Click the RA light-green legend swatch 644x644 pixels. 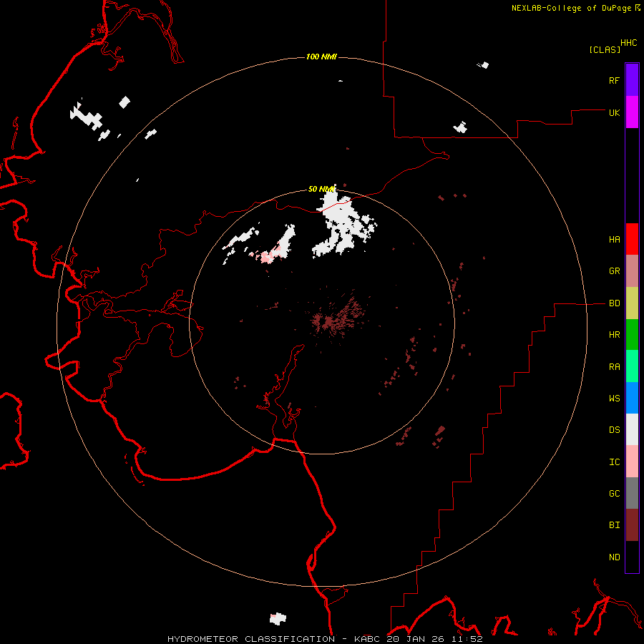tap(632, 366)
